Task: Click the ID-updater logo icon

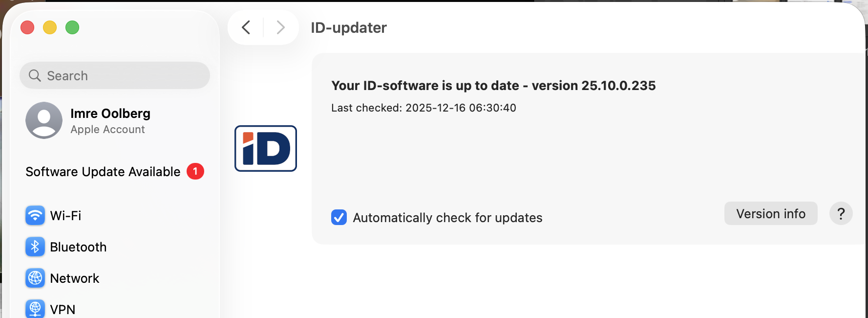Action: point(266,149)
